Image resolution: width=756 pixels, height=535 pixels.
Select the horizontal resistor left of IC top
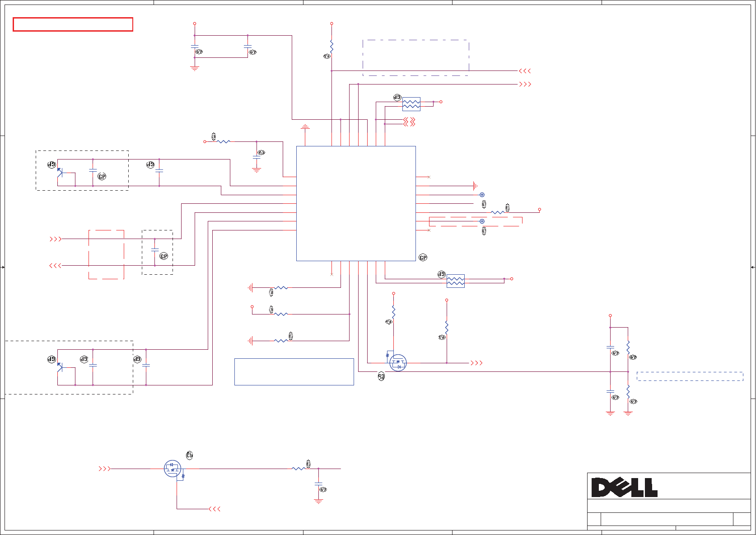(x=224, y=141)
